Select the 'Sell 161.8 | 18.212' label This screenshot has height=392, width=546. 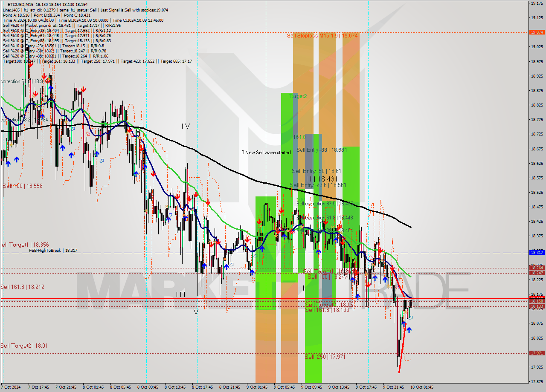coord(22,287)
